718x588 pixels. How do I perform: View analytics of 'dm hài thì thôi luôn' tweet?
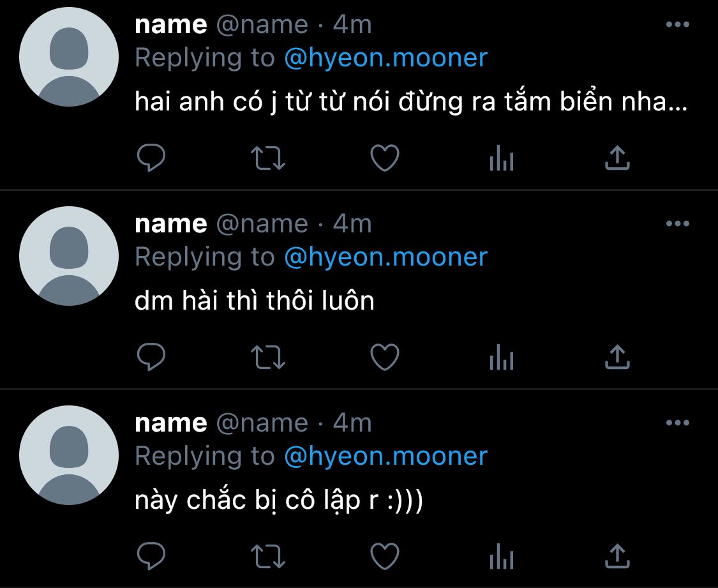coord(502,357)
